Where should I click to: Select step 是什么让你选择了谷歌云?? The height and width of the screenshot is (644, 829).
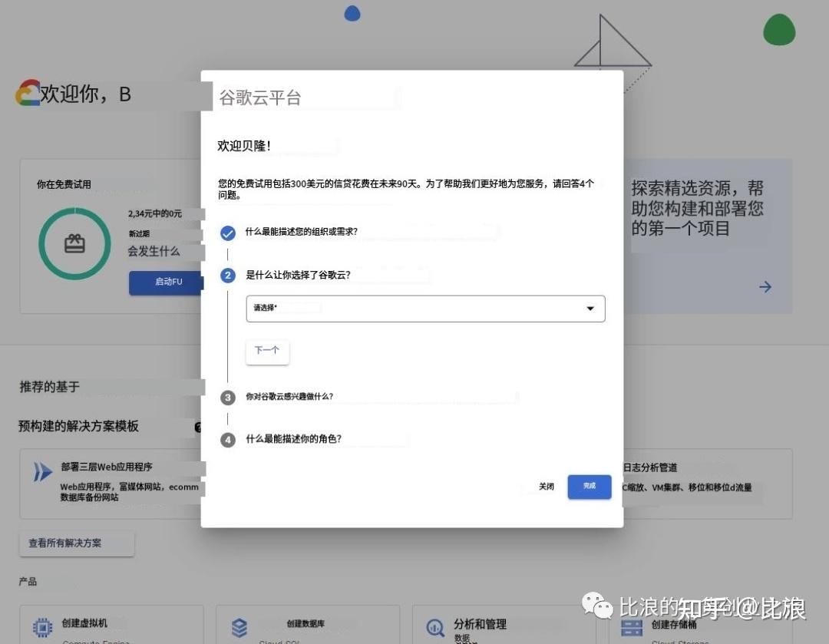click(298, 275)
